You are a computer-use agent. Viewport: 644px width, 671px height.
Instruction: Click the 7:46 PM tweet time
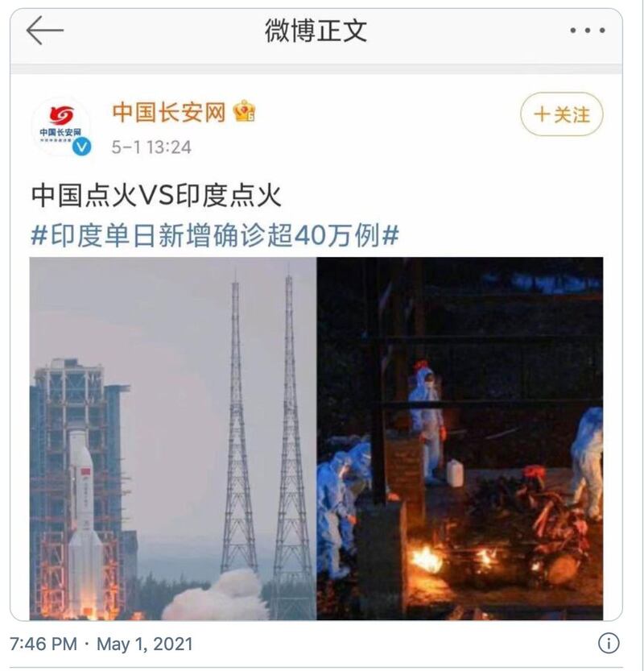click(43, 644)
